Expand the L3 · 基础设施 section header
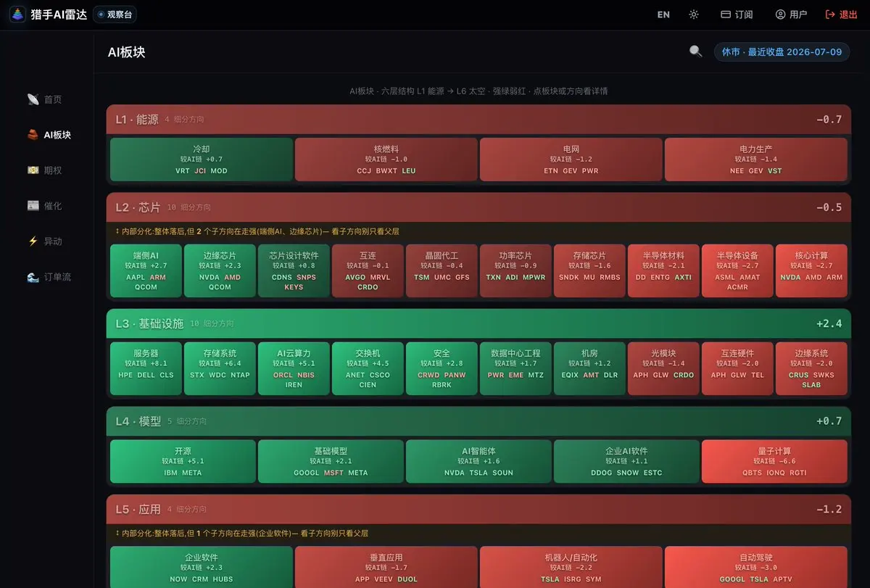870x588 pixels. (478, 323)
